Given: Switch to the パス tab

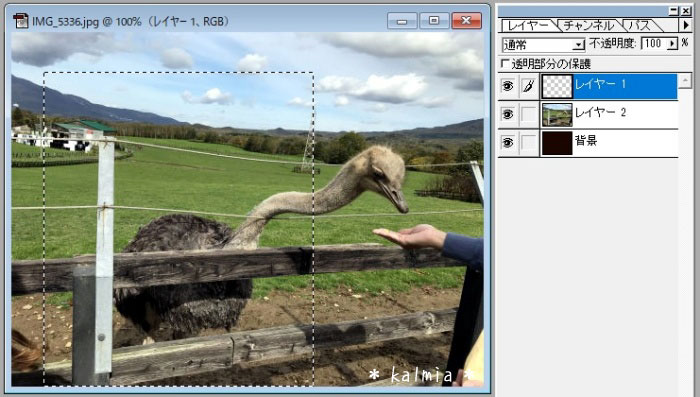Looking at the screenshot, I should tap(640, 25).
